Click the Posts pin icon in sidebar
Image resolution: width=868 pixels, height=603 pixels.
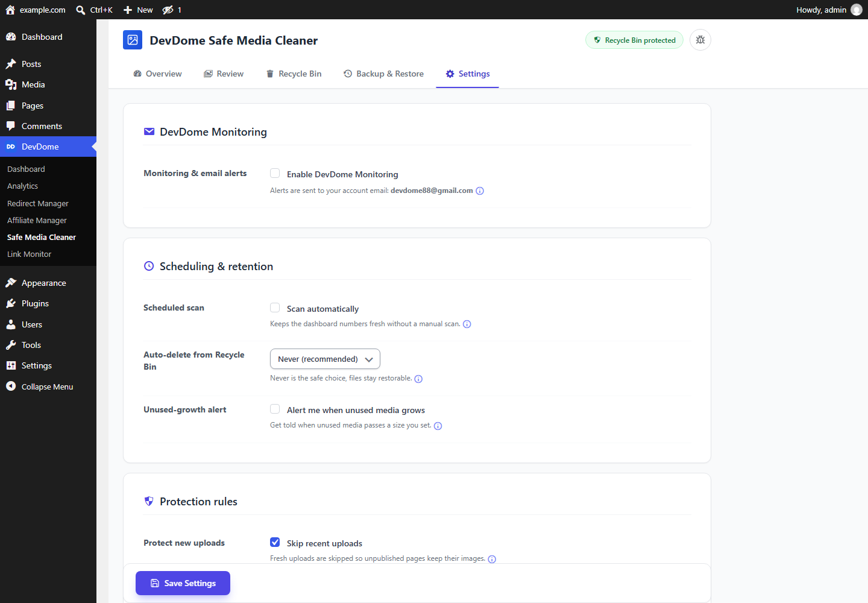(11, 64)
